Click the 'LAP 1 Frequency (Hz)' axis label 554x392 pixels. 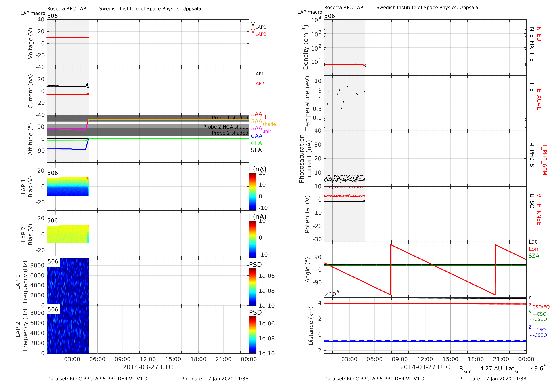click(21, 282)
